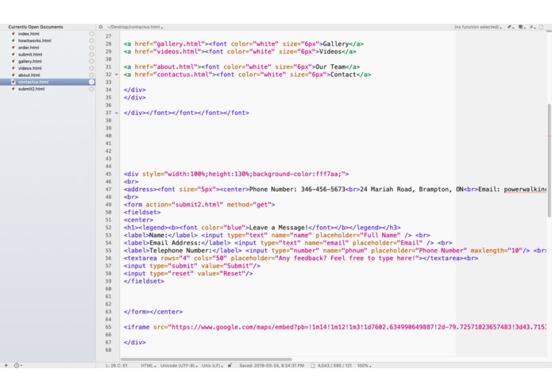Toggle the document lock icon in status bar
Viewport: 552px width, 392px height.
coord(230,365)
